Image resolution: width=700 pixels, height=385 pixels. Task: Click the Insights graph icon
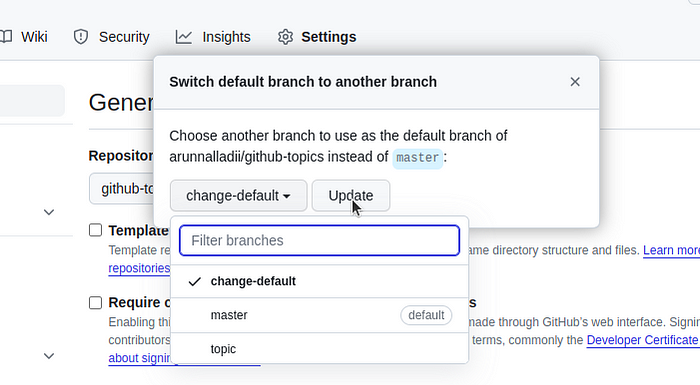coord(183,37)
